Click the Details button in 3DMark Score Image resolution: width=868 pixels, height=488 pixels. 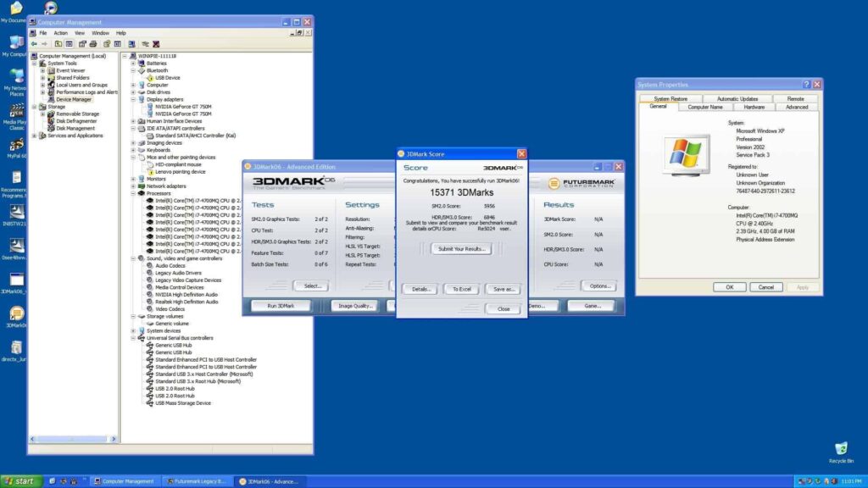(x=420, y=289)
